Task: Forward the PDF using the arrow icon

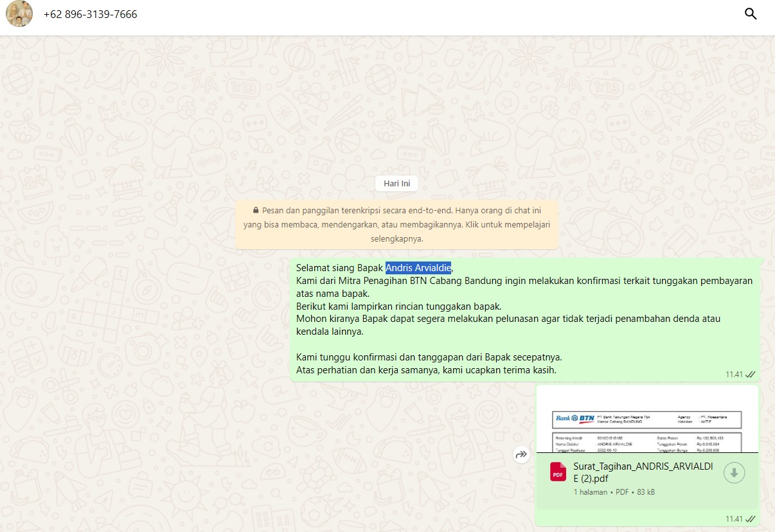Action: coord(521,455)
